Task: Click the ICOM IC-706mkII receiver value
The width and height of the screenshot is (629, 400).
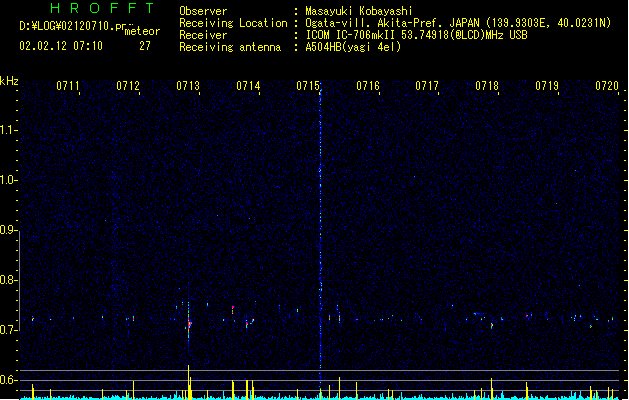Action: click(416, 35)
